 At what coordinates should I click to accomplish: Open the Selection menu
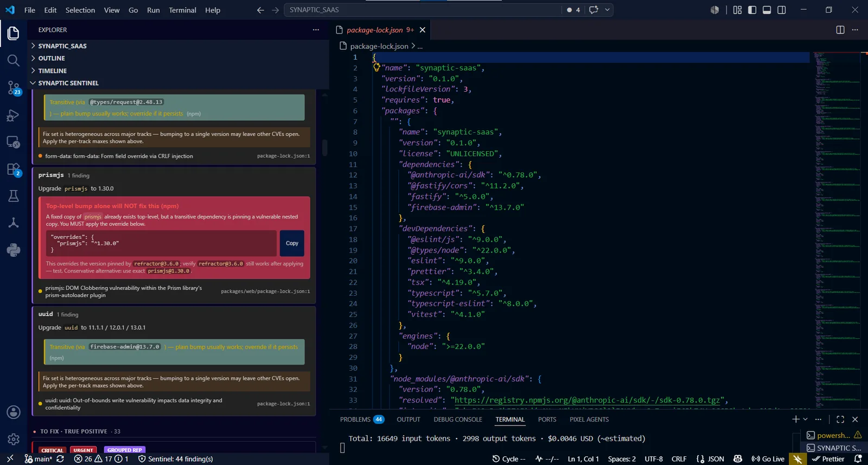[x=80, y=10]
